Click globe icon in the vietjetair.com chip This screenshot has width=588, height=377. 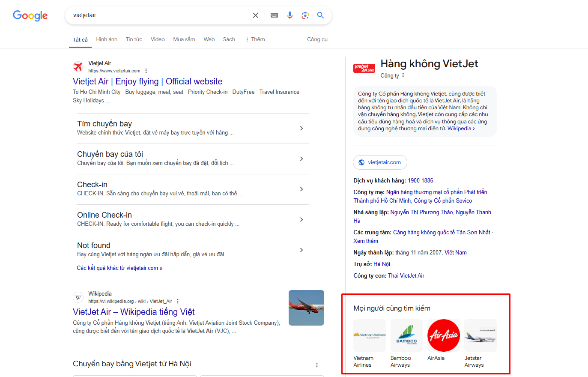point(361,162)
